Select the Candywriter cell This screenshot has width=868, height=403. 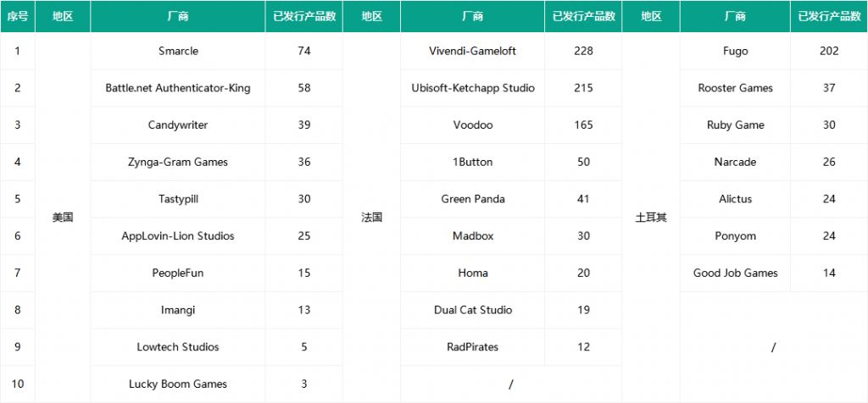tap(178, 125)
